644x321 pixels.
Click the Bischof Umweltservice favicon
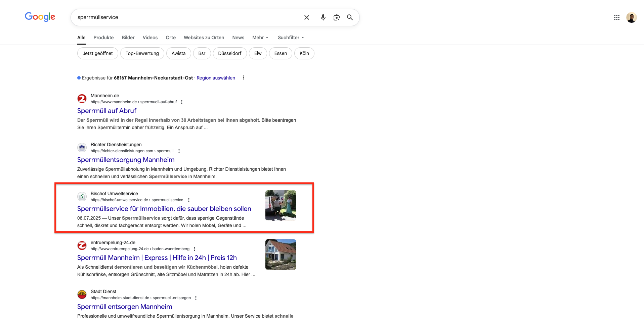82,197
